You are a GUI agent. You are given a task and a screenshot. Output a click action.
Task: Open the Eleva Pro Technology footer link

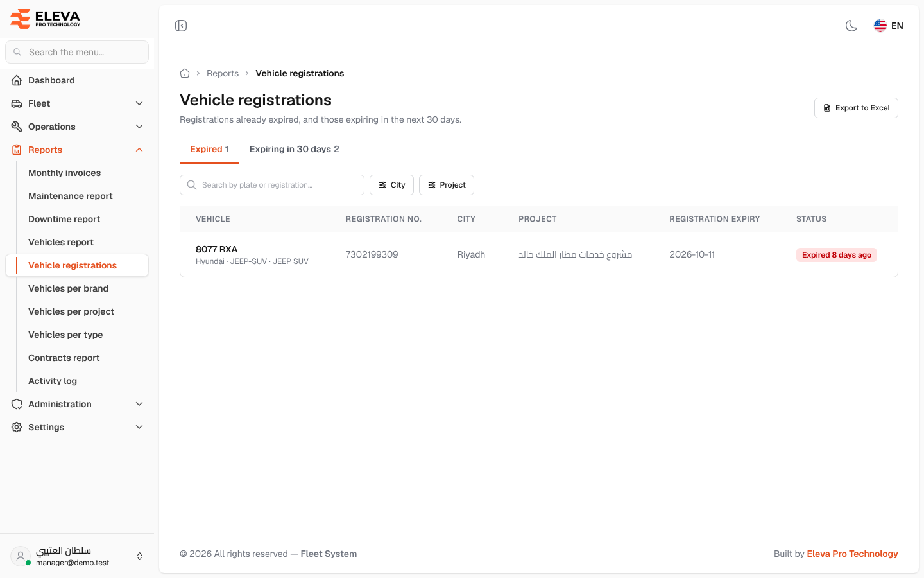pos(852,554)
